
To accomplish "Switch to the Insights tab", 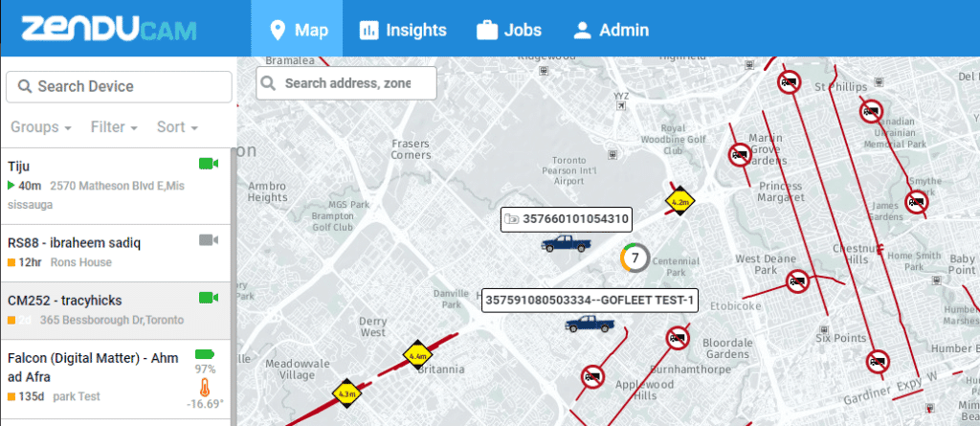I will click(x=403, y=30).
